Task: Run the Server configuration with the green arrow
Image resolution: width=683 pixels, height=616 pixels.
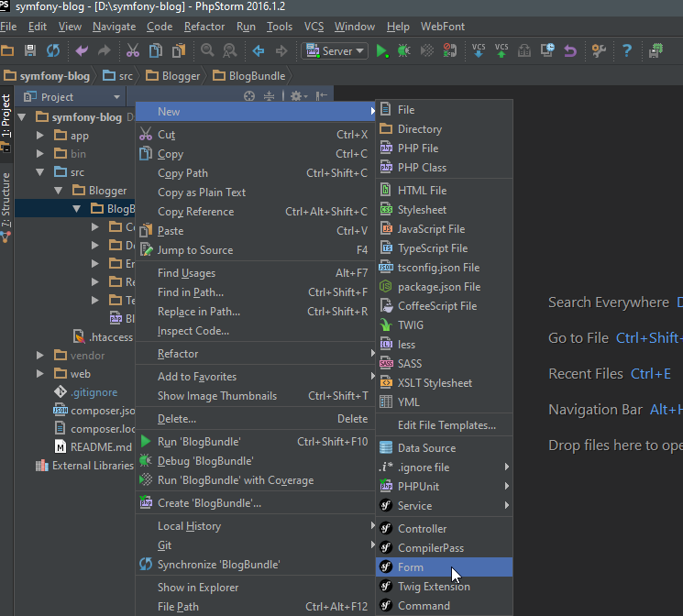Action: (x=382, y=51)
